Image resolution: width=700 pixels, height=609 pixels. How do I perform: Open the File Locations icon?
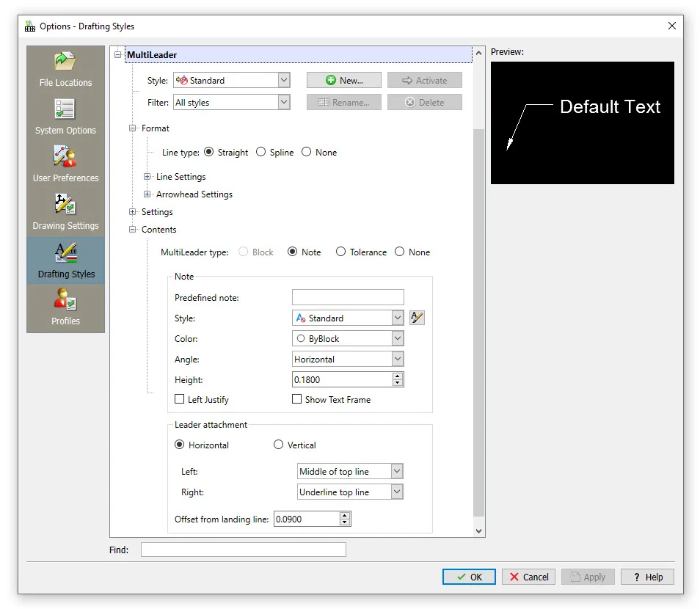click(x=65, y=62)
